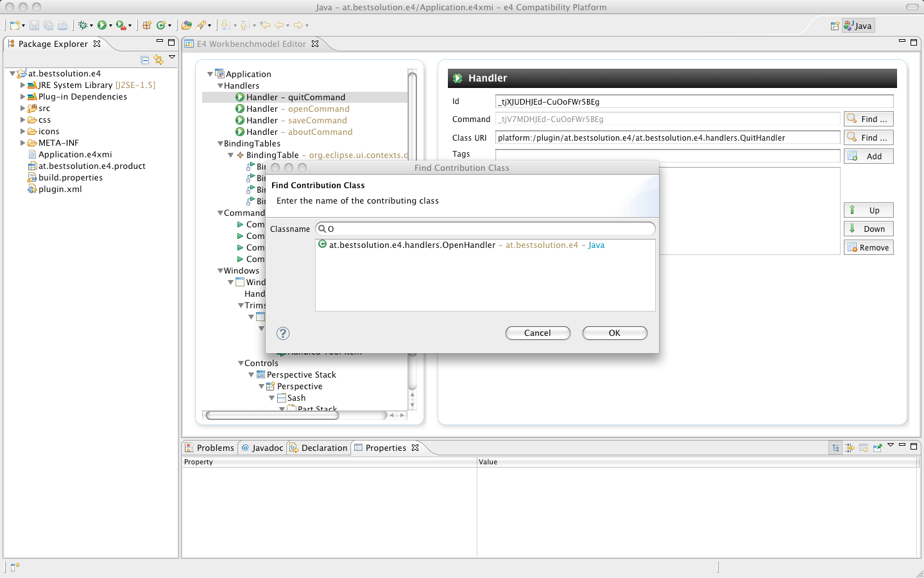
Task: Select the OpenHandler class result
Action: coord(412,245)
